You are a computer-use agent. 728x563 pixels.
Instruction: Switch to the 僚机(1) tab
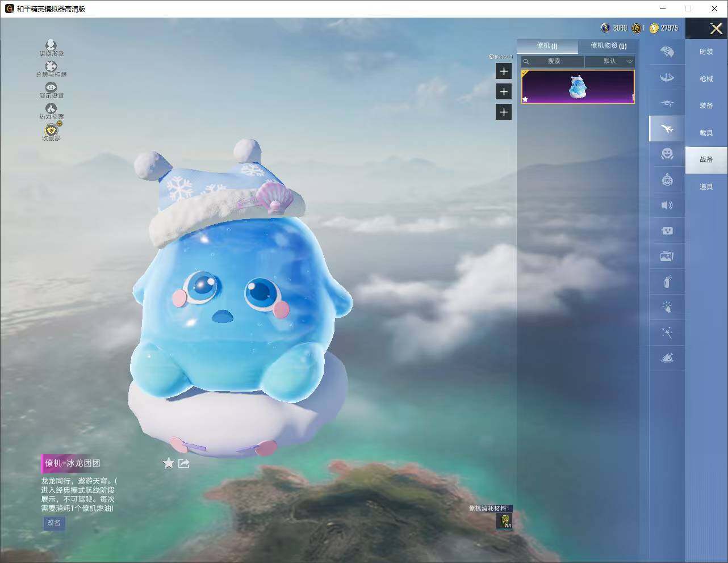(x=547, y=46)
